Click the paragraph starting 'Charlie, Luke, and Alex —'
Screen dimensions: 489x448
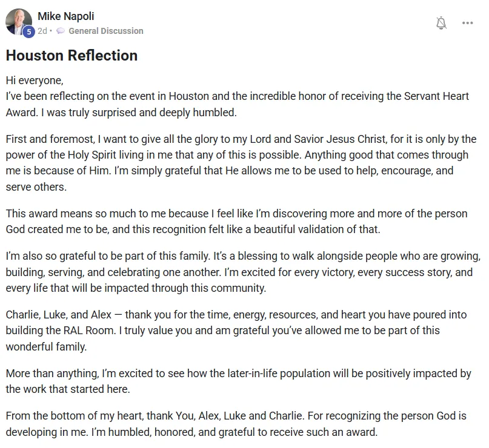(x=236, y=330)
